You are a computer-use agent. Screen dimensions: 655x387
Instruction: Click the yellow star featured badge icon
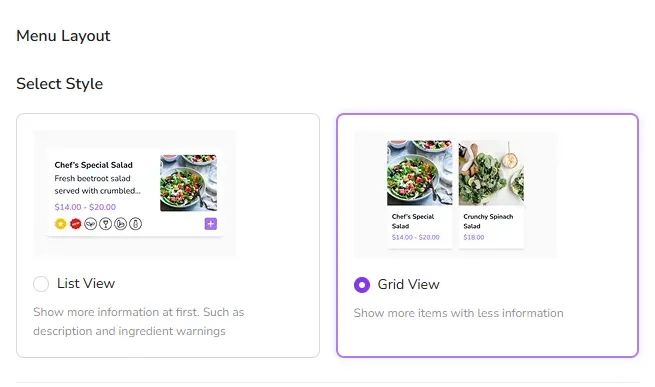(61, 224)
